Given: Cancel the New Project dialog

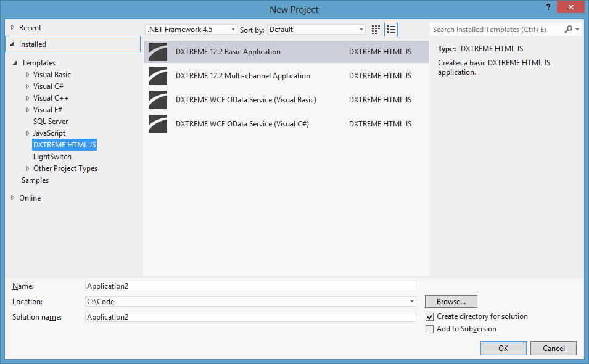Looking at the screenshot, I should (x=554, y=348).
